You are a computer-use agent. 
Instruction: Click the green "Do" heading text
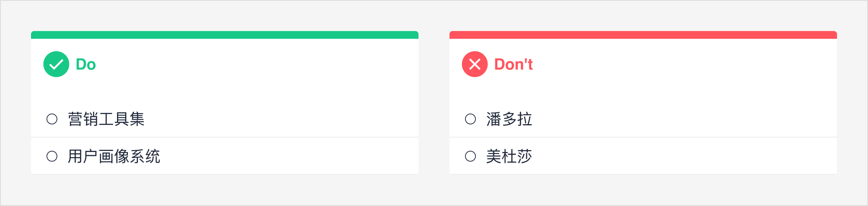point(86,64)
